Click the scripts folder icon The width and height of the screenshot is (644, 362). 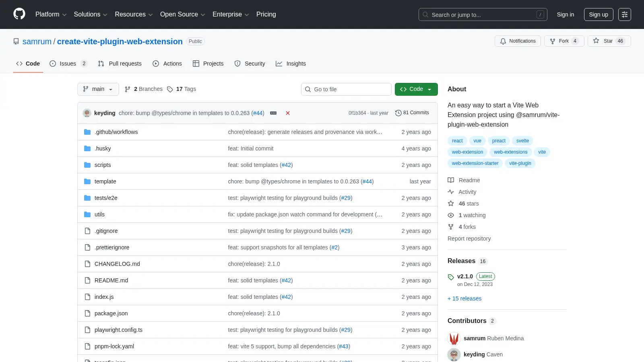point(87,165)
